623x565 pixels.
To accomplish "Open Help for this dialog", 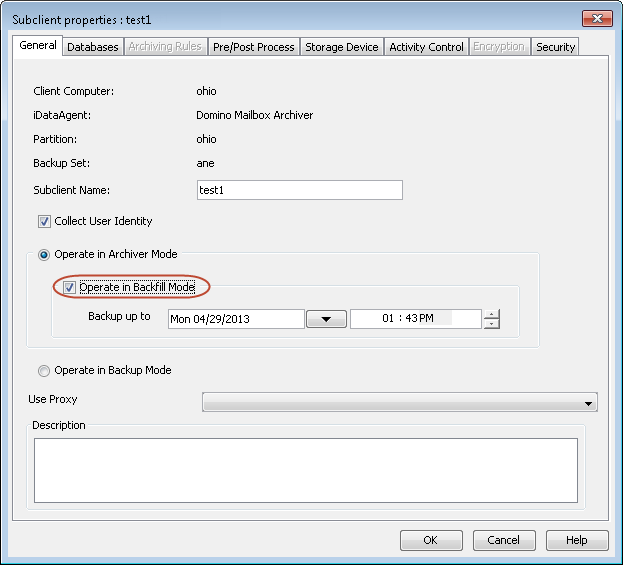I will pyautogui.click(x=576, y=540).
